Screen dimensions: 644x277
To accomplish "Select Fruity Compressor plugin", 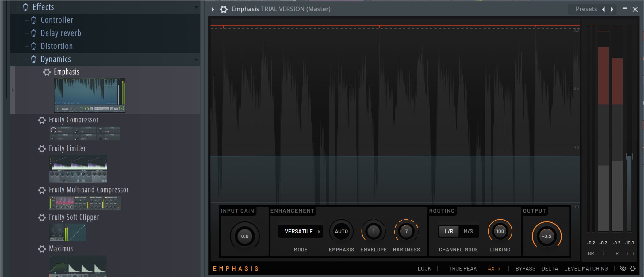I will coord(74,120).
